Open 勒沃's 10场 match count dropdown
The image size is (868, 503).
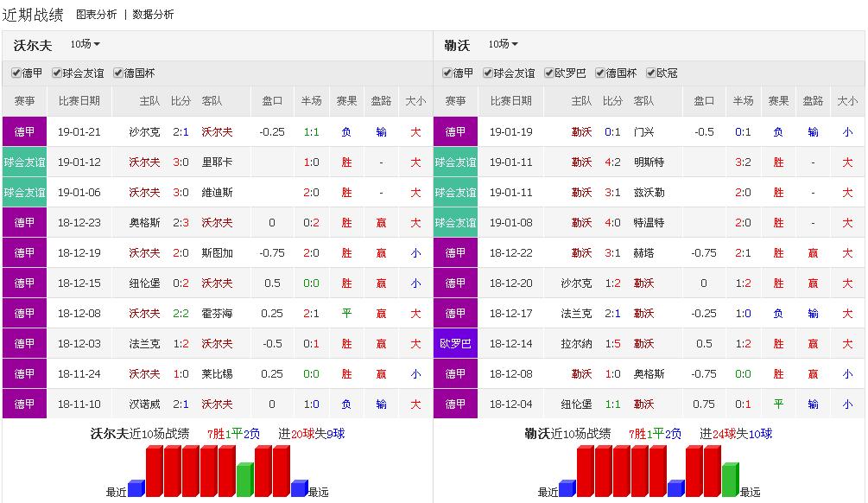tap(503, 44)
